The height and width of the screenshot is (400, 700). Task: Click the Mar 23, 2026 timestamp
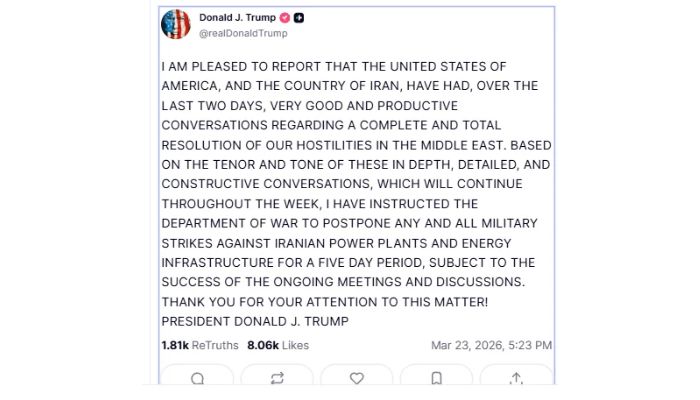coord(491,344)
